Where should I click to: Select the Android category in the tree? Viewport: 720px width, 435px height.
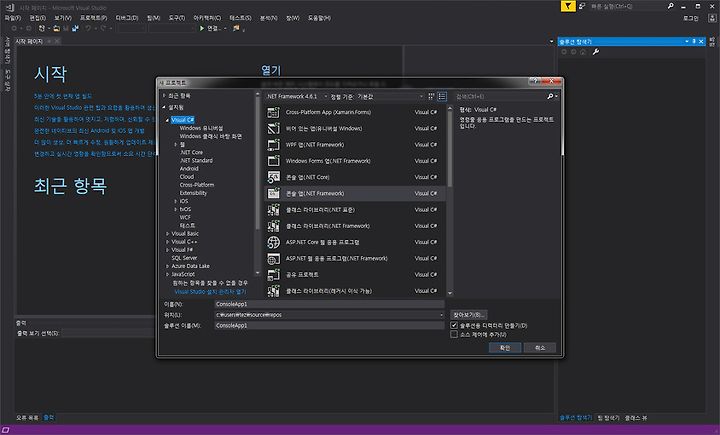tap(189, 169)
